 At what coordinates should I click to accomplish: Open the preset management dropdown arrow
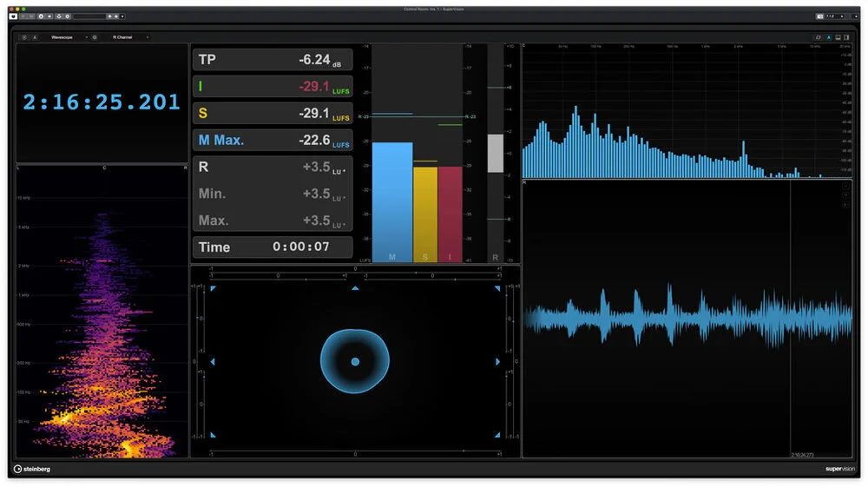(x=122, y=16)
